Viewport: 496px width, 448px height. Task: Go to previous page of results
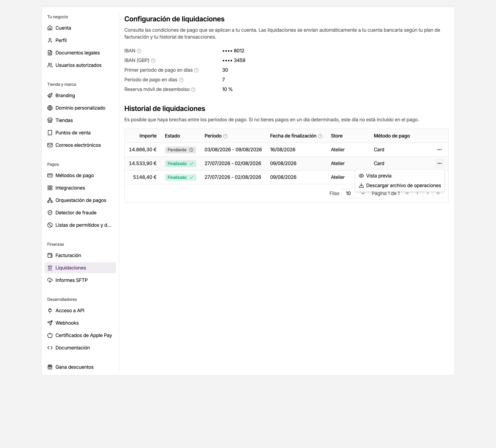tap(417, 194)
